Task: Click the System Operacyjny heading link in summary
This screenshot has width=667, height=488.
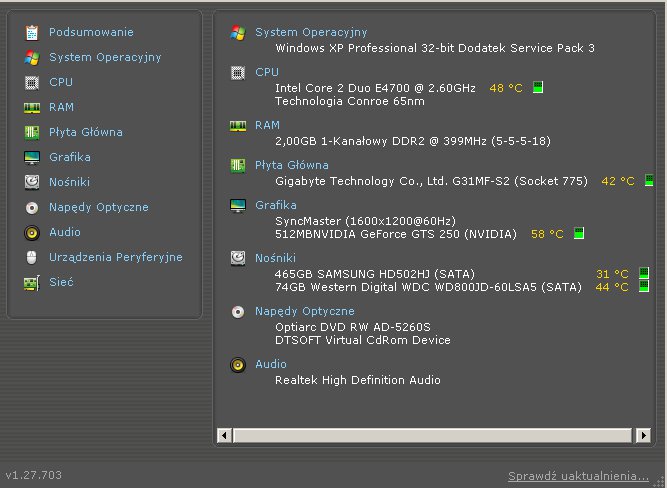Action: tap(311, 32)
